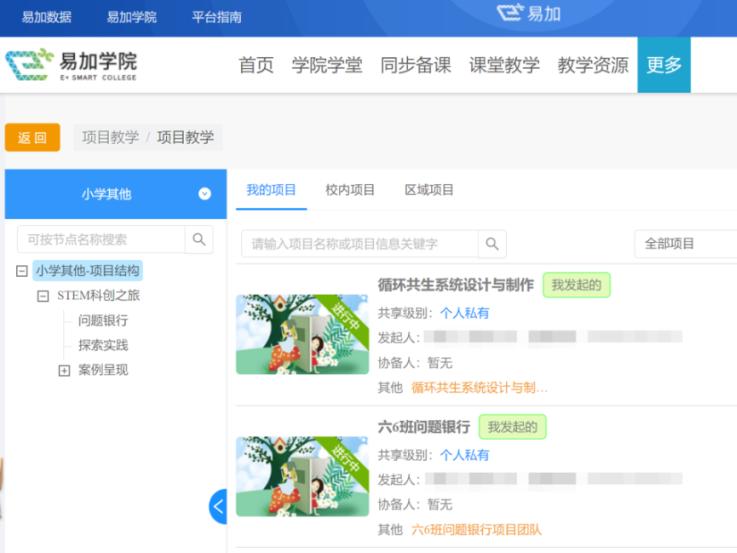Select 探索实践 in the tree
Image resolution: width=737 pixels, height=553 pixels.
click(103, 345)
